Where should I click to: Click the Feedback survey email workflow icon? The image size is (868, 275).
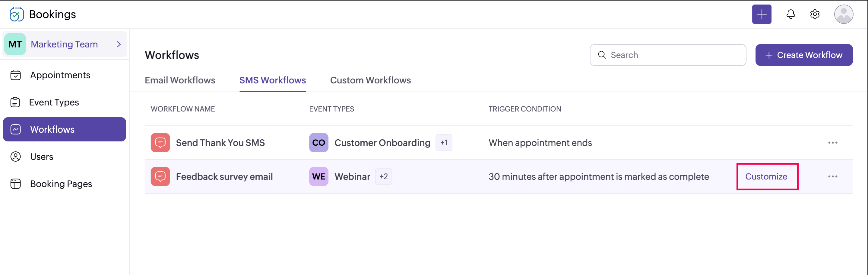point(160,176)
